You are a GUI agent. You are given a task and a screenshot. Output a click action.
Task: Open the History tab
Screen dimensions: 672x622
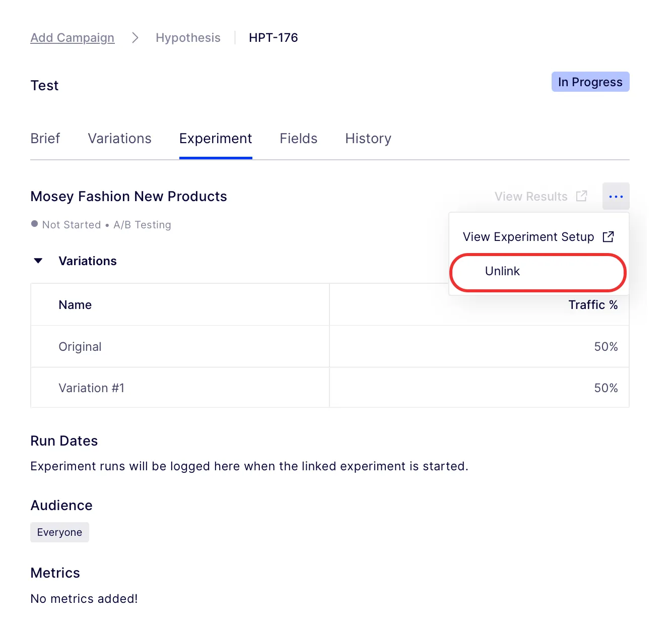point(368,139)
